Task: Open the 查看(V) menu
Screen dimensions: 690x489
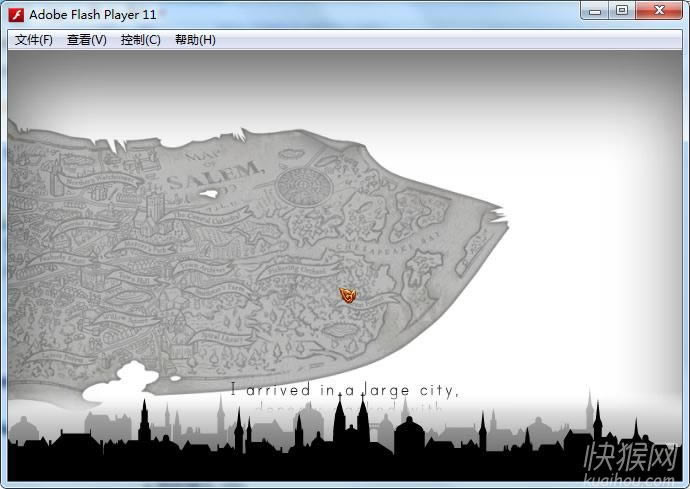Action: [87, 40]
